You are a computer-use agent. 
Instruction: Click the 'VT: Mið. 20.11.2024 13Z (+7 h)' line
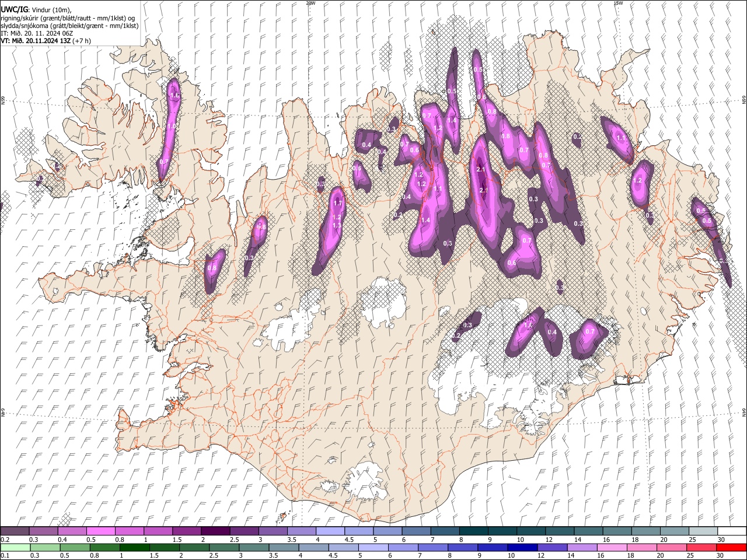tap(46, 41)
